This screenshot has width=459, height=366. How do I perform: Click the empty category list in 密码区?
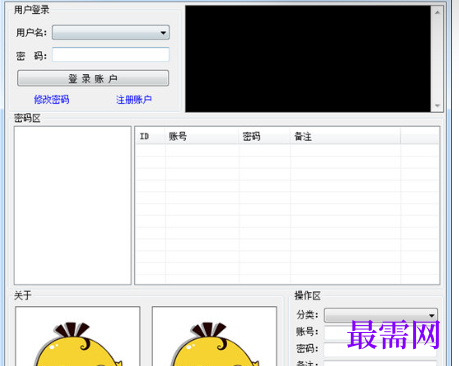coord(73,205)
